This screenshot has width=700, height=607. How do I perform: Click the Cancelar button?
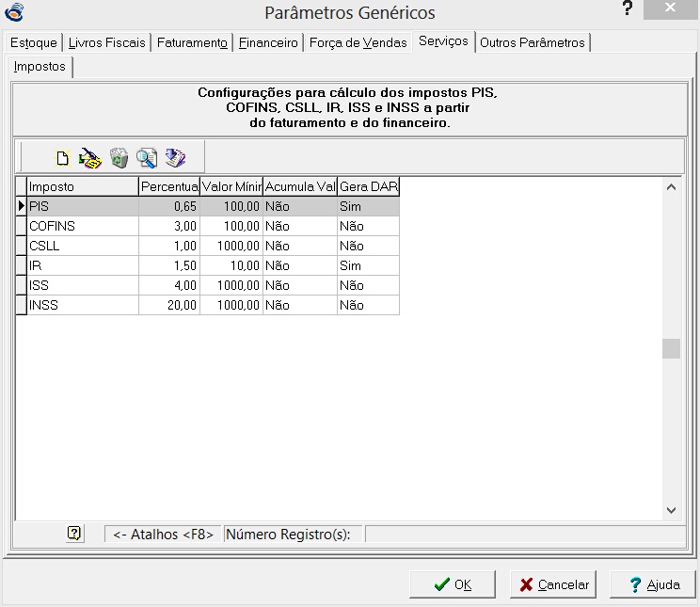(x=553, y=584)
